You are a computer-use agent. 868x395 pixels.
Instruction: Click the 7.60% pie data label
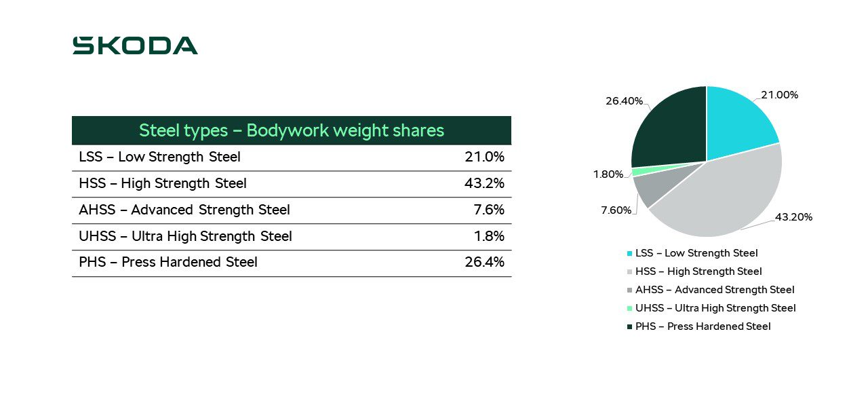point(616,210)
